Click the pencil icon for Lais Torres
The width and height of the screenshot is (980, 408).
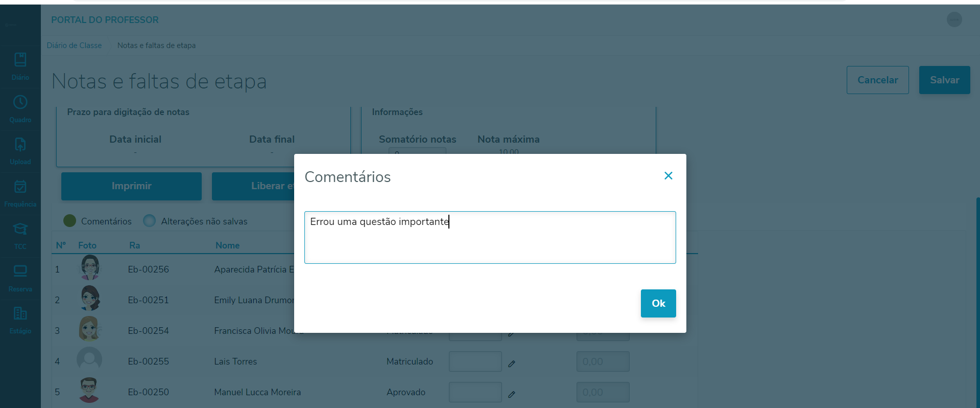pos(512,364)
